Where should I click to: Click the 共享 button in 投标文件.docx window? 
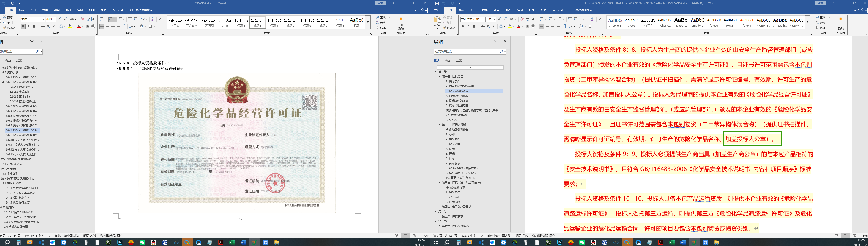click(420, 11)
